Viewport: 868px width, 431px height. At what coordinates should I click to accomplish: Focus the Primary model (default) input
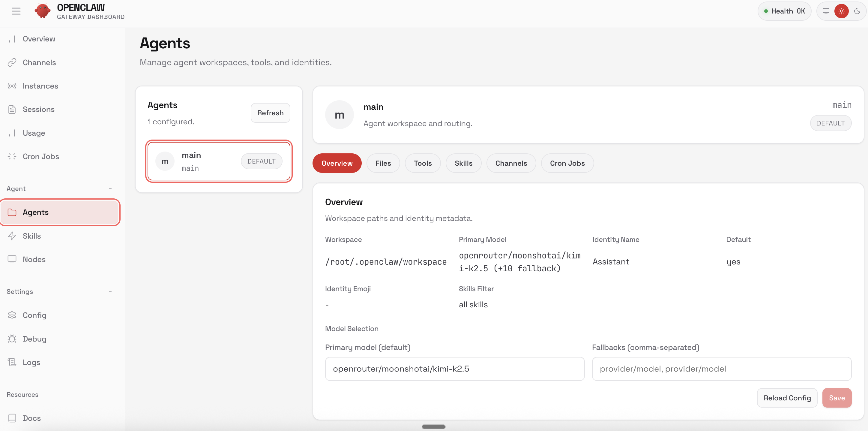pos(455,369)
